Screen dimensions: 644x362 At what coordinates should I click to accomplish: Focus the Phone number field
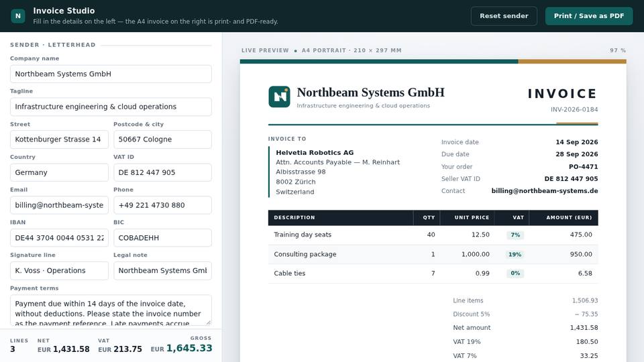(162, 205)
